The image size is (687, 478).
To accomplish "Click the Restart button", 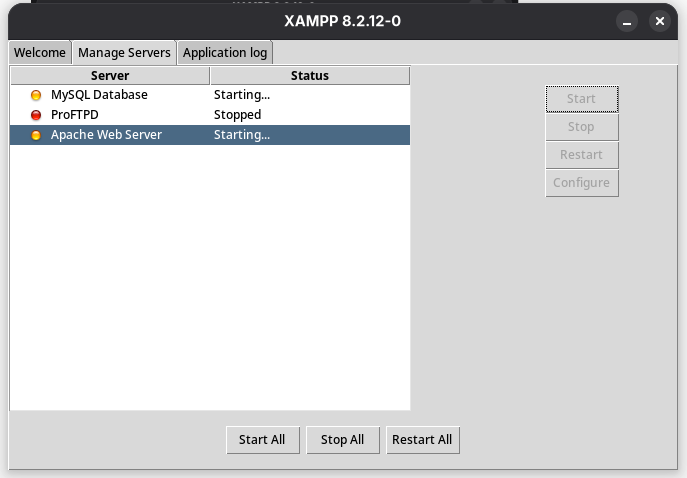I will (x=582, y=155).
